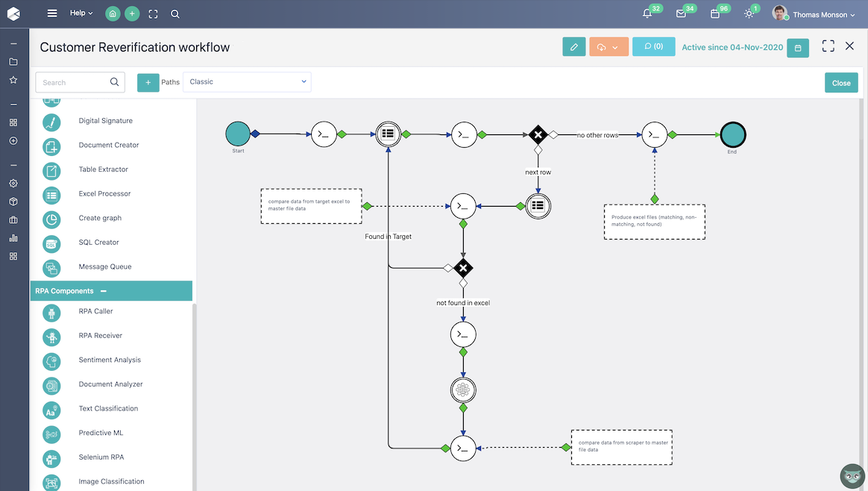Open the Paths Classic dropdown
This screenshot has width=868, height=491.
point(246,81)
